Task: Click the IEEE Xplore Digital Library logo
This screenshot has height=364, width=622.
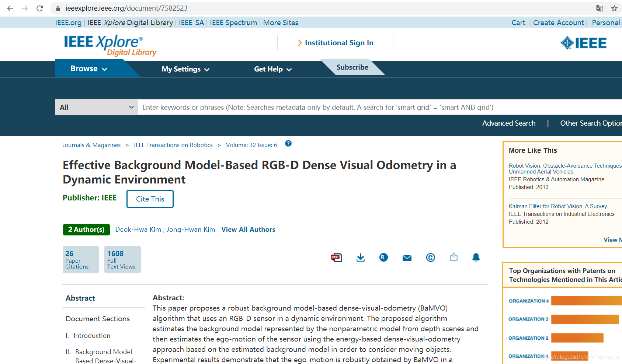Action: (x=110, y=46)
